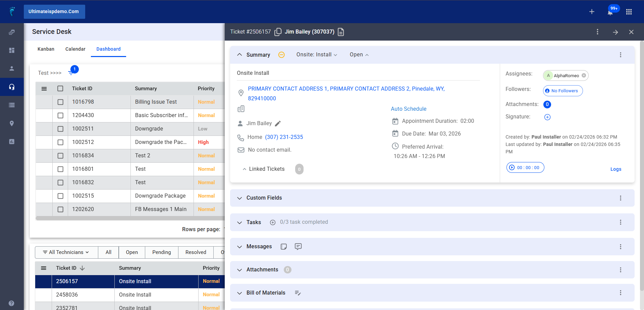Switch to the Kanban tab
Screen dimensions: 644x310
coord(46,49)
